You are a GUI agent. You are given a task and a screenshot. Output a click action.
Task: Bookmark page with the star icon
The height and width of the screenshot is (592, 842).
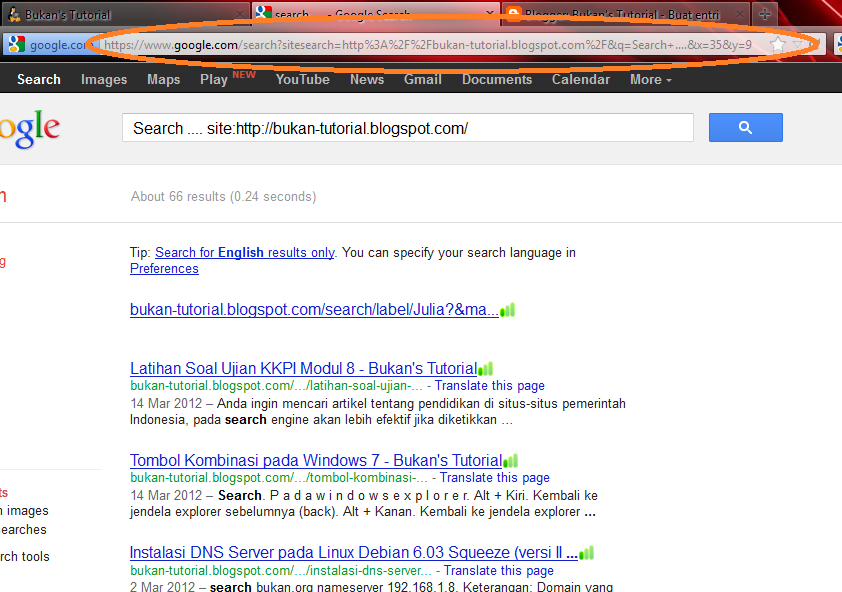778,45
